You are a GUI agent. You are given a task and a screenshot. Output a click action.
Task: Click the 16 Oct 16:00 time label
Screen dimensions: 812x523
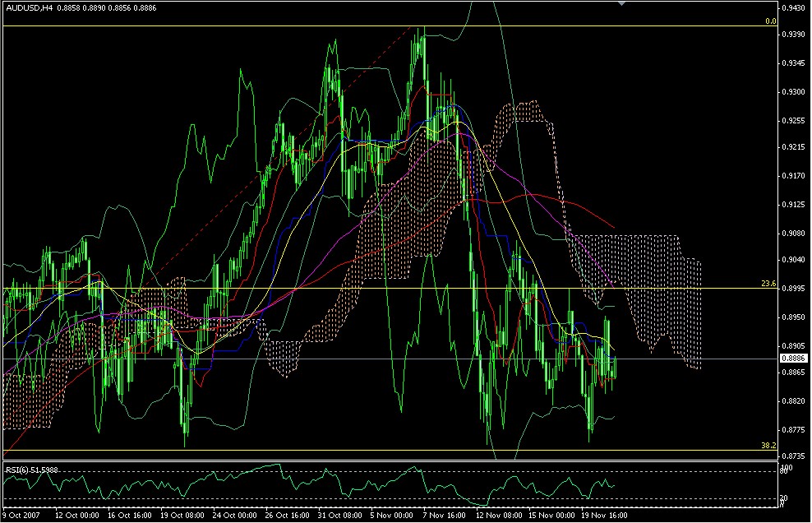(130, 516)
